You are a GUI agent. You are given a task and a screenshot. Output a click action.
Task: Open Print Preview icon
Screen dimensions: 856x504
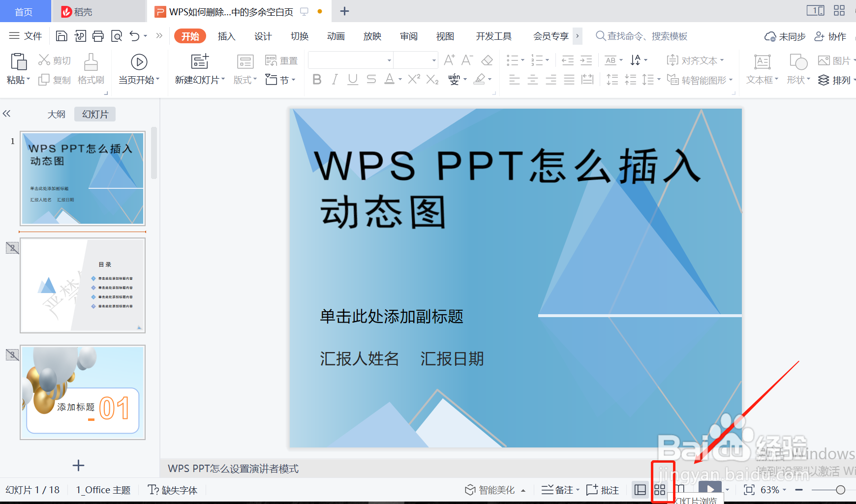117,36
